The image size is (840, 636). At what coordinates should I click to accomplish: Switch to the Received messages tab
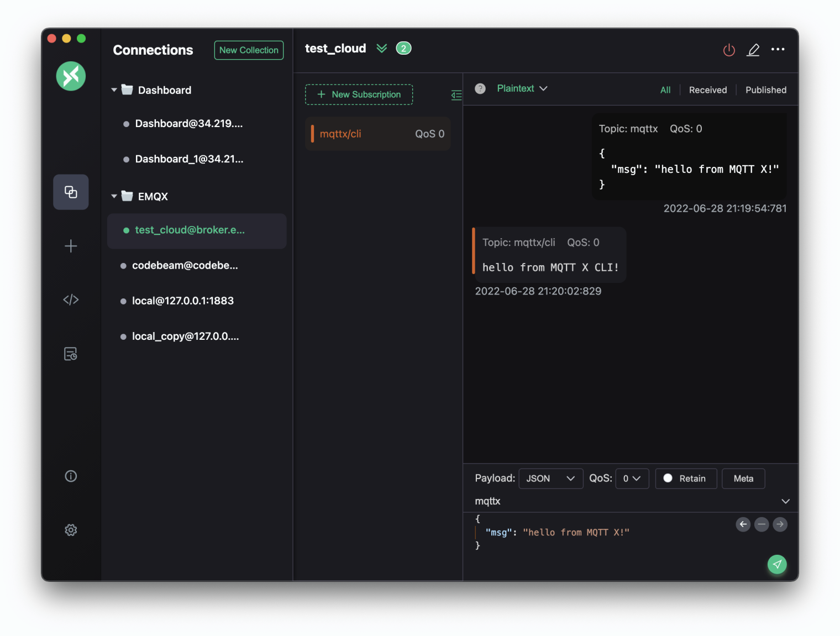(707, 90)
